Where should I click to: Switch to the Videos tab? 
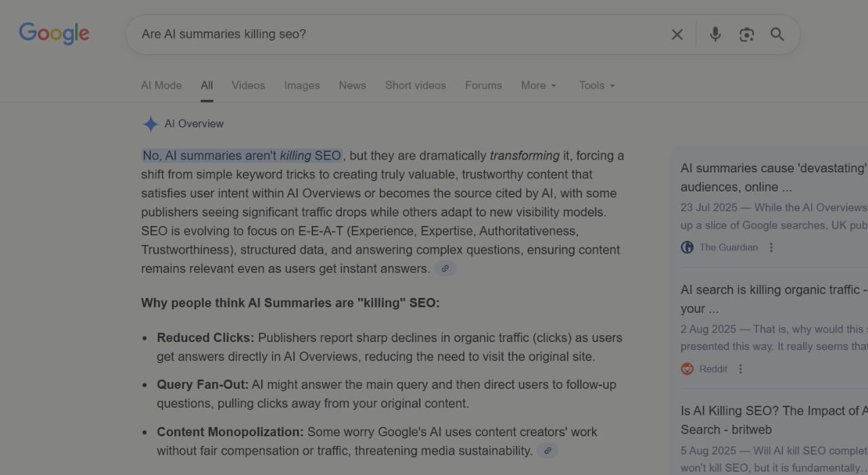(248, 85)
